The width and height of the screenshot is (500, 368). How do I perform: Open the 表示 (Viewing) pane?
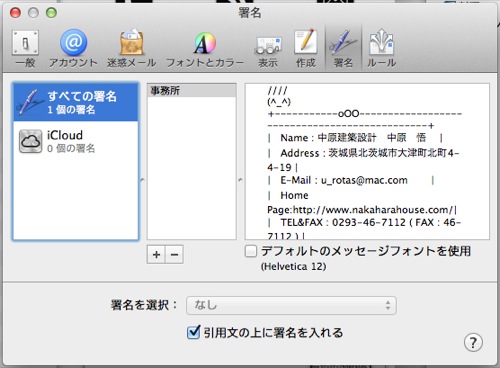[x=268, y=51]
